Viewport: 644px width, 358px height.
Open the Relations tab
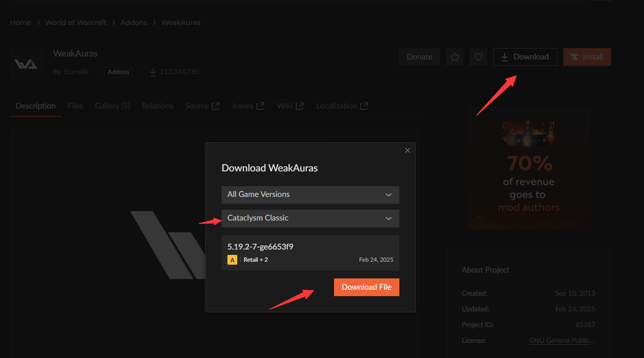(x=158, y=106)
